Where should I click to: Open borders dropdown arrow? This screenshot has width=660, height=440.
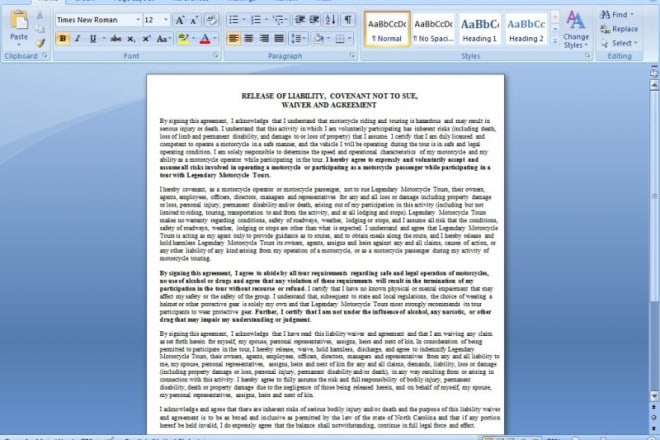(350, 39)
